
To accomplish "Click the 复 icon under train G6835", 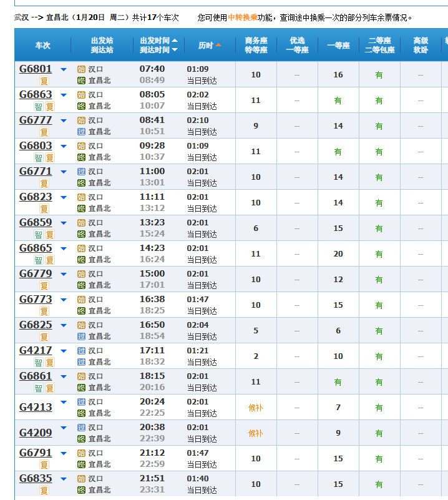I will [44, 490].
